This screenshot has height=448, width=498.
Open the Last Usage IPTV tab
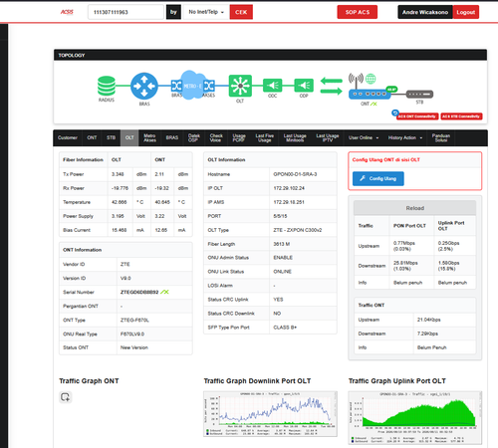click(x=328, y=137)
